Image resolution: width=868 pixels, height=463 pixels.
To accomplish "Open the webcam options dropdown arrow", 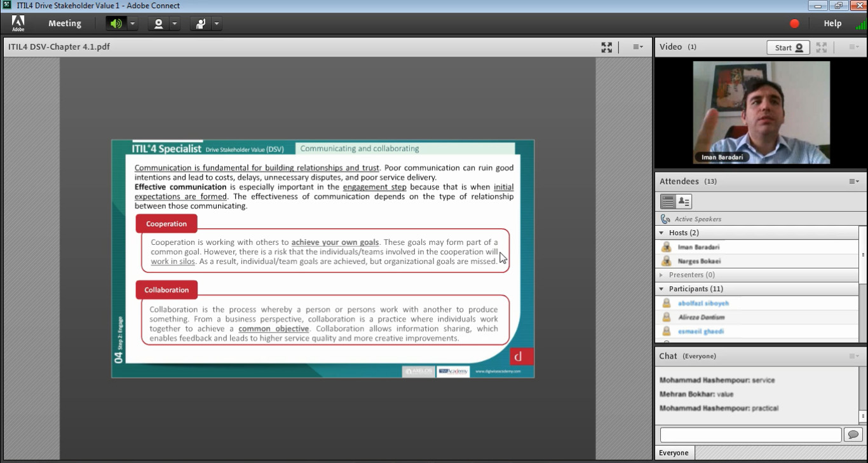I will pos(175,24).
